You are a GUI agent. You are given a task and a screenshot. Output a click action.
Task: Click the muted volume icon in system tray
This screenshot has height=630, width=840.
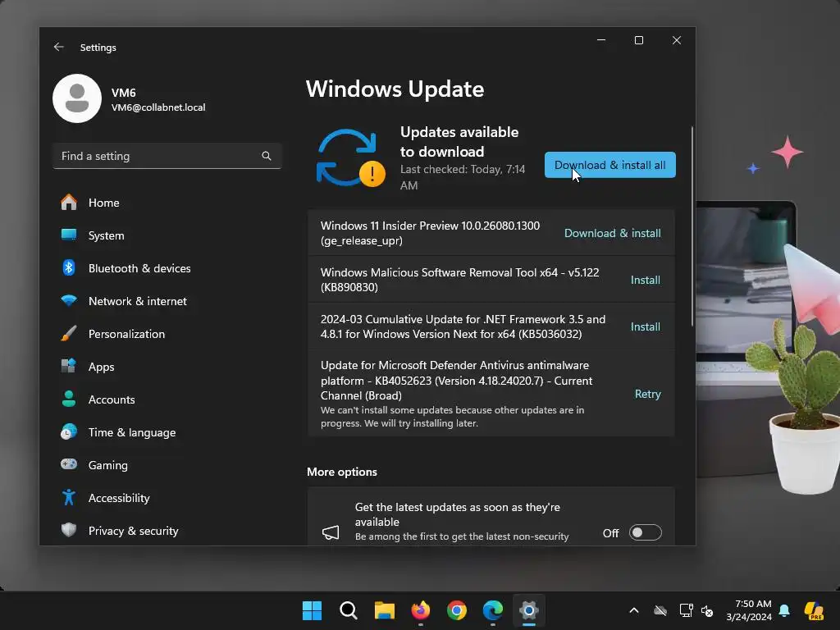coord(707,610)
